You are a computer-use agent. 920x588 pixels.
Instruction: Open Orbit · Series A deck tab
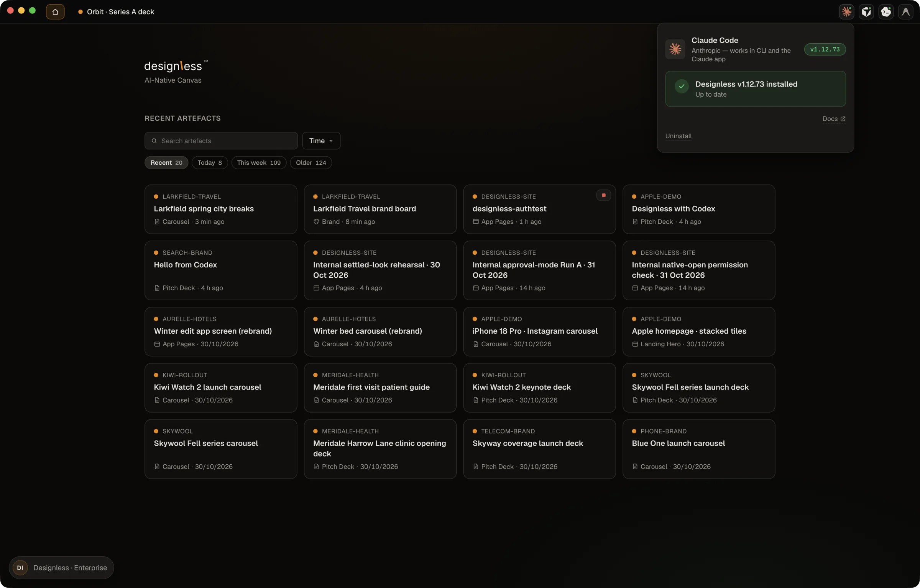(116, 12)
